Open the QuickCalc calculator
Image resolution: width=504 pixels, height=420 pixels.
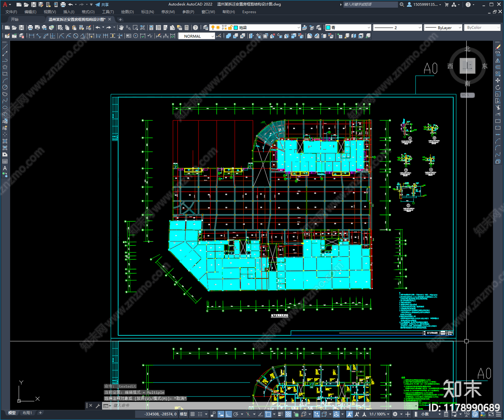pos(186,28)
